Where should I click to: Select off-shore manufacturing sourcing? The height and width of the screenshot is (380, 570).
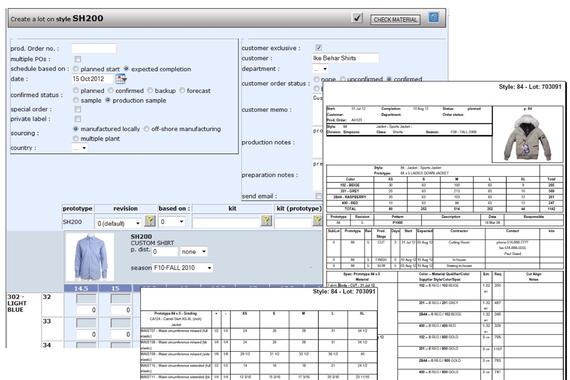(146, 129)
